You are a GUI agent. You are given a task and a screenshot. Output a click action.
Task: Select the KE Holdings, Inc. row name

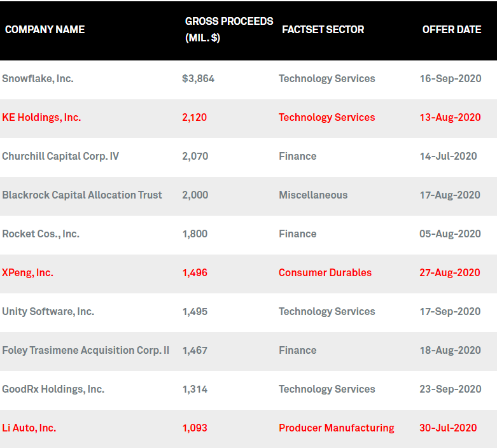[x=41, y=118]
